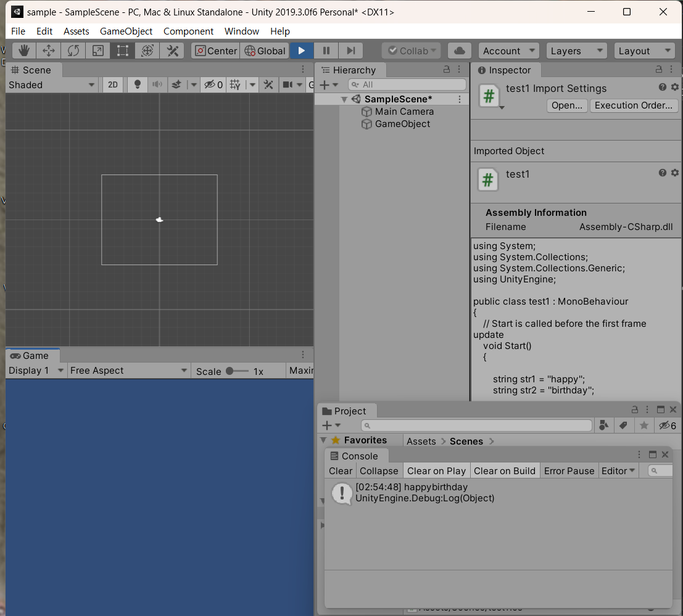This screenshot has height=616, width=683.
Task: Open Layers dropdown
Action: tap(576, 51)
